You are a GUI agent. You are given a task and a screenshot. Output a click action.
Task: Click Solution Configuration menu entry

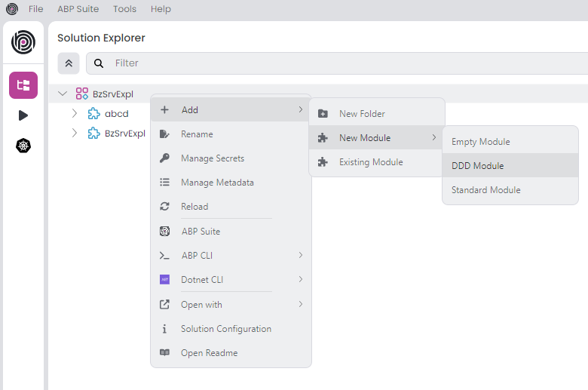pyautogui.click(x=226, y=329)
